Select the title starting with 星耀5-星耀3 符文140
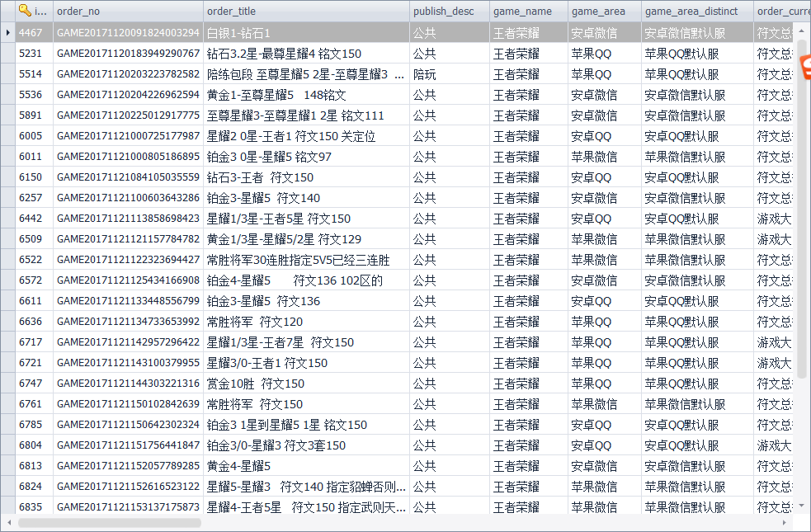The width and height of the screenshot is (811, 532). click(x=306, y=487)
